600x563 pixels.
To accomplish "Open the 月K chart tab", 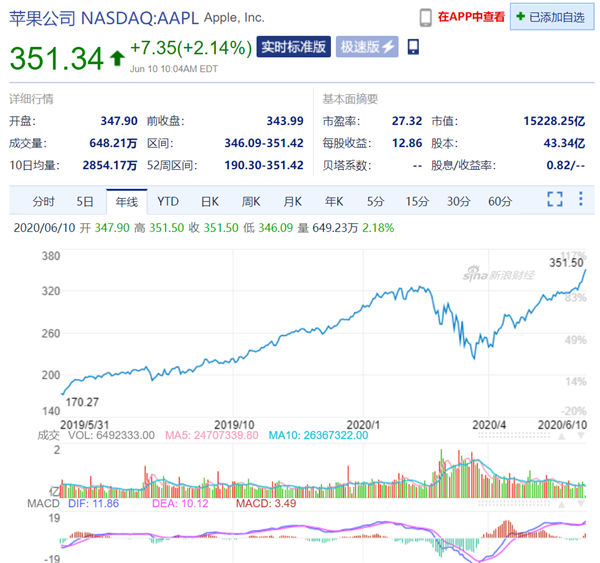I will [292, 201].
